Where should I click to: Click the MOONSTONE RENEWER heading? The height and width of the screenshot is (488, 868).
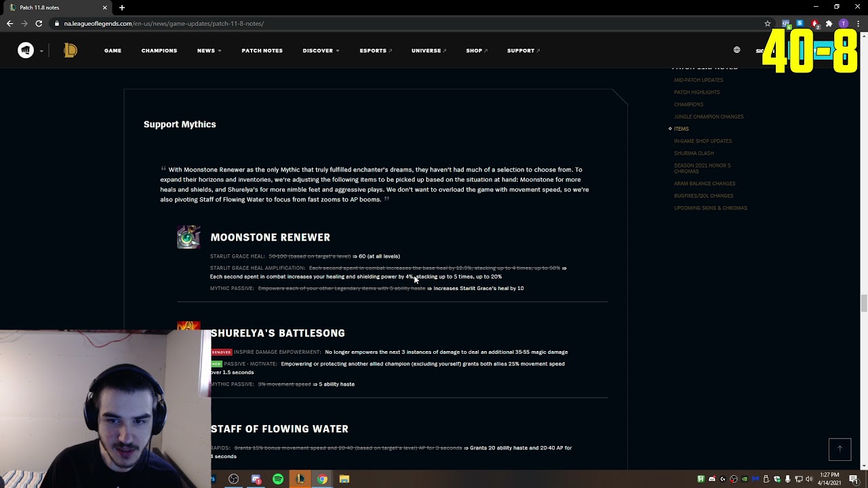(270, 237)
